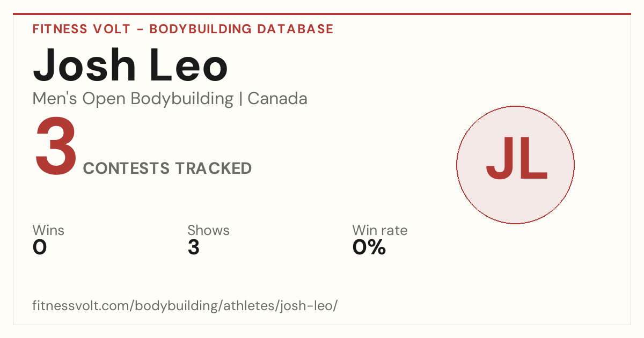Click the 0% win rate value

pyautogui.click(x=369, y=247)
